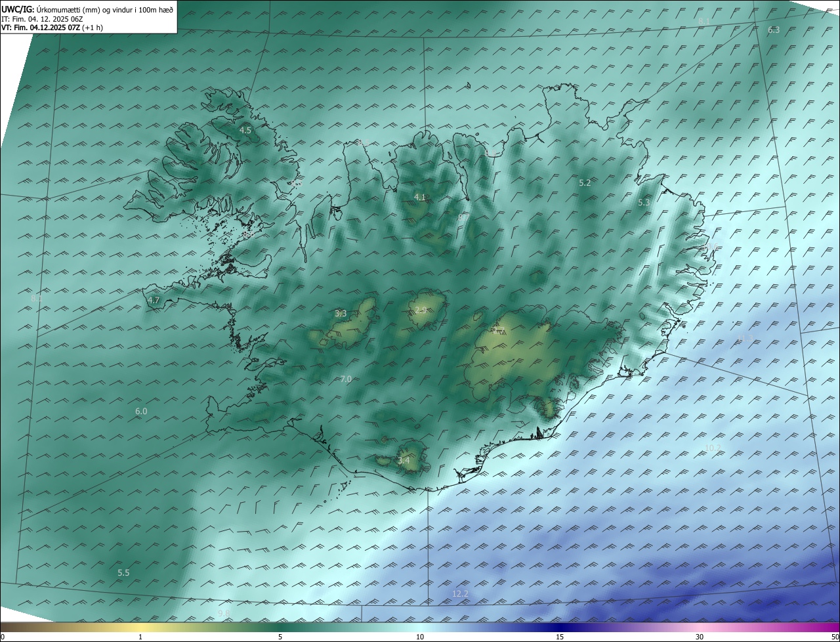Click the 4.1 value in north Iceland
Image resolution: width=840 pixels, height=642 pixels.
419,198
